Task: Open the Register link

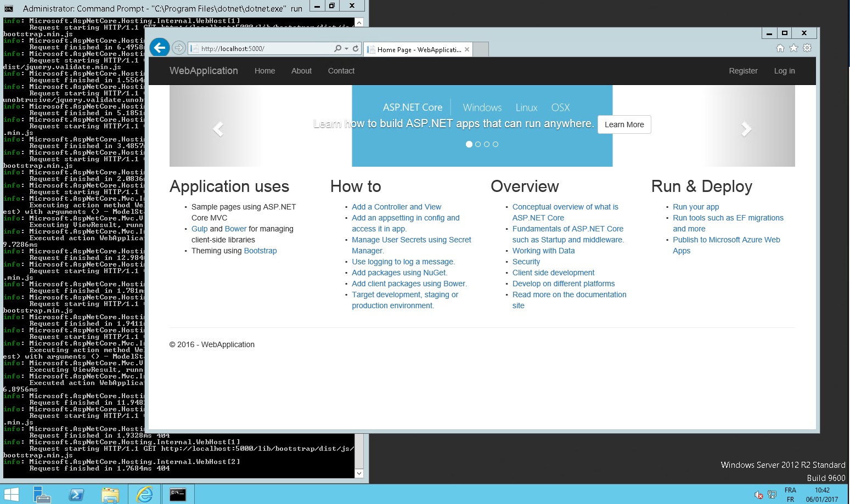Action: [x=743, y=71]
